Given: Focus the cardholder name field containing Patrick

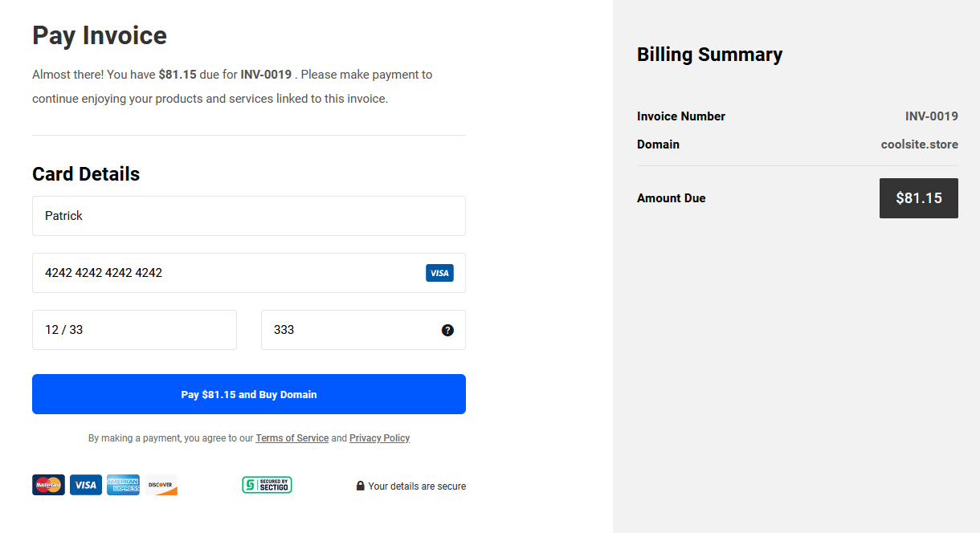Looking at the screenshot, I should 249,216.
